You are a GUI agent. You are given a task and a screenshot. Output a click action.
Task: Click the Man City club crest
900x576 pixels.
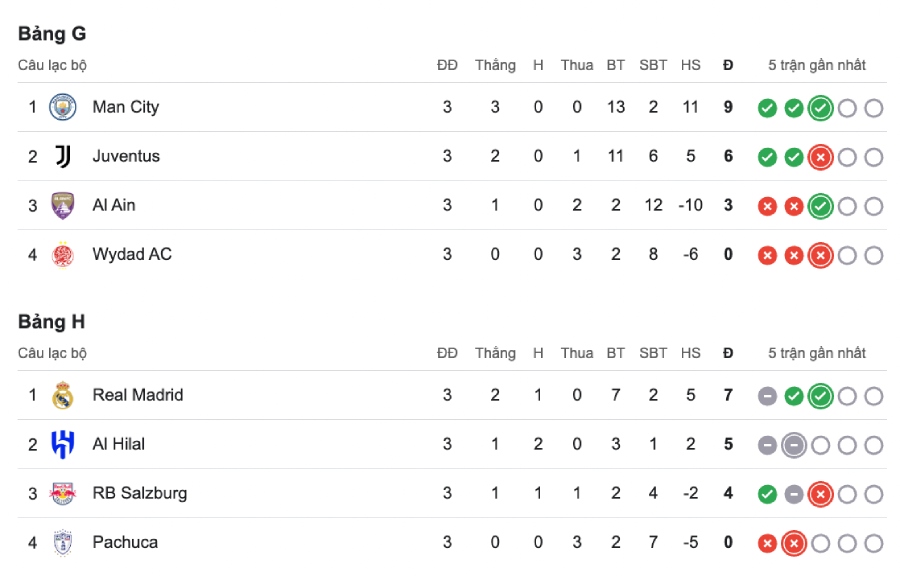pos(63,107)
